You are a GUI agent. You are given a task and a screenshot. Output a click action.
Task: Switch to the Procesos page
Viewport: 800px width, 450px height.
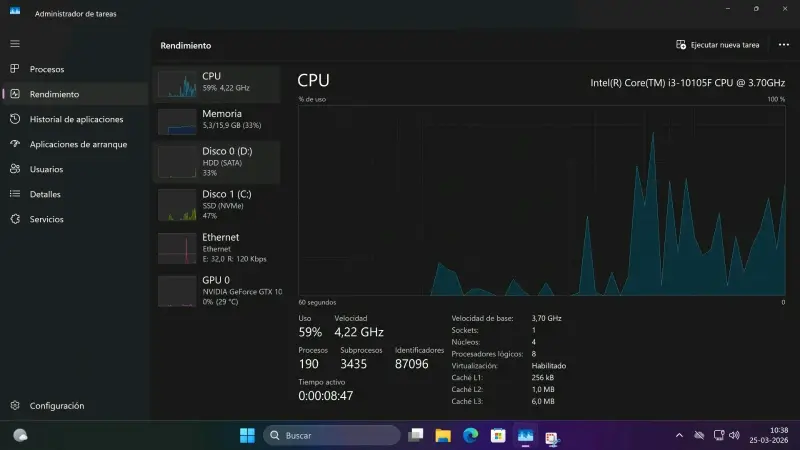[76, 69]
